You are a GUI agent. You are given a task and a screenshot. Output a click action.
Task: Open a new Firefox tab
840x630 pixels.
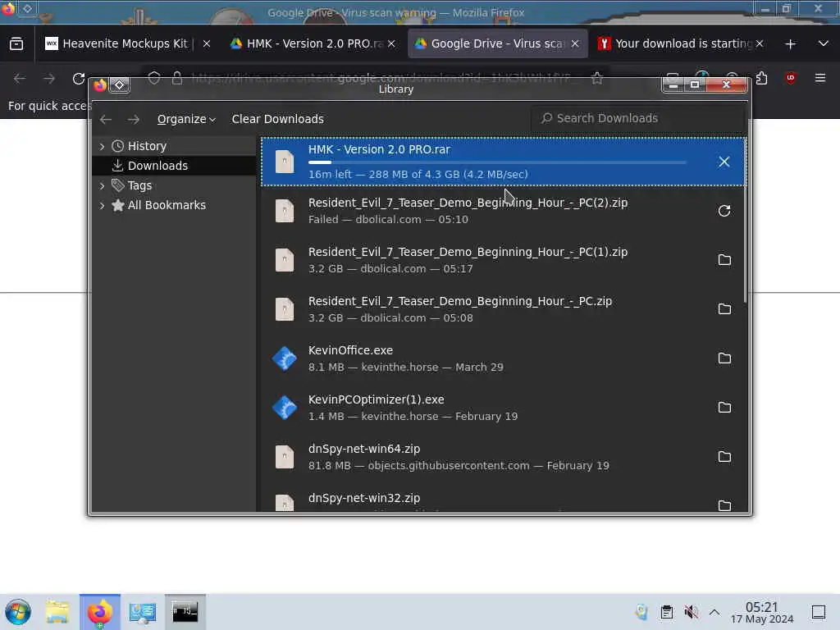coord(790,44)
